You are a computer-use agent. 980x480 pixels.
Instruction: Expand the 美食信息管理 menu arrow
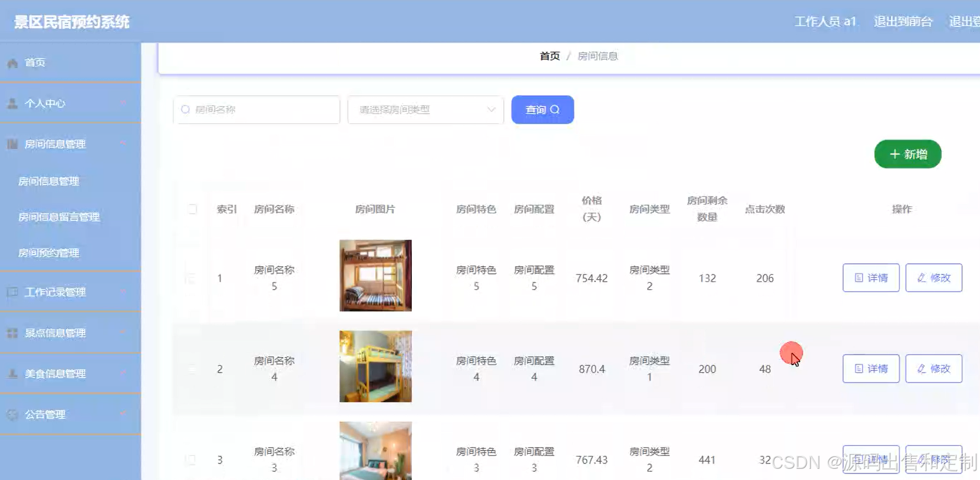[x=123, y=373]
